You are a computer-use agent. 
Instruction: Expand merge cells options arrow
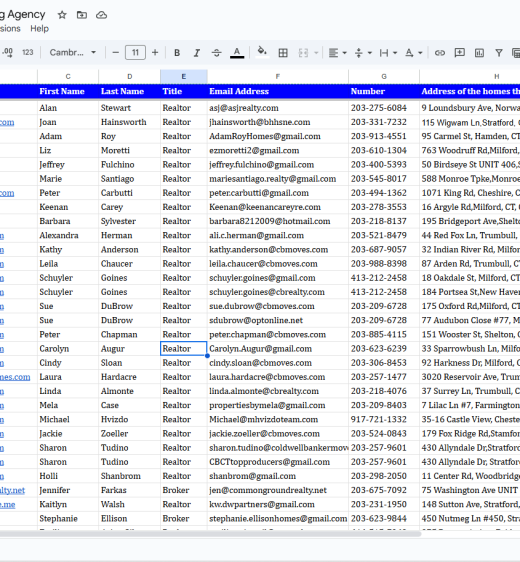click(x=316, y=53)
